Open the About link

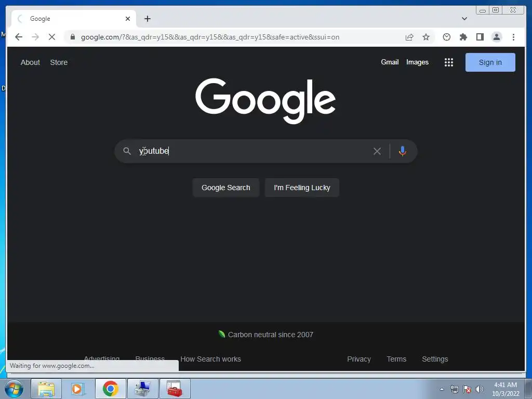(30, 62)
